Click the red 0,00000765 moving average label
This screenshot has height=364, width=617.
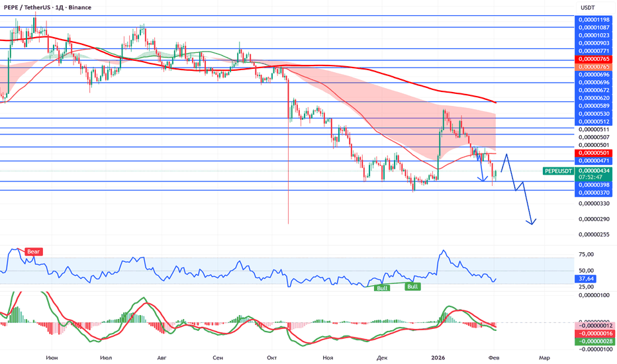click(593, 59)
